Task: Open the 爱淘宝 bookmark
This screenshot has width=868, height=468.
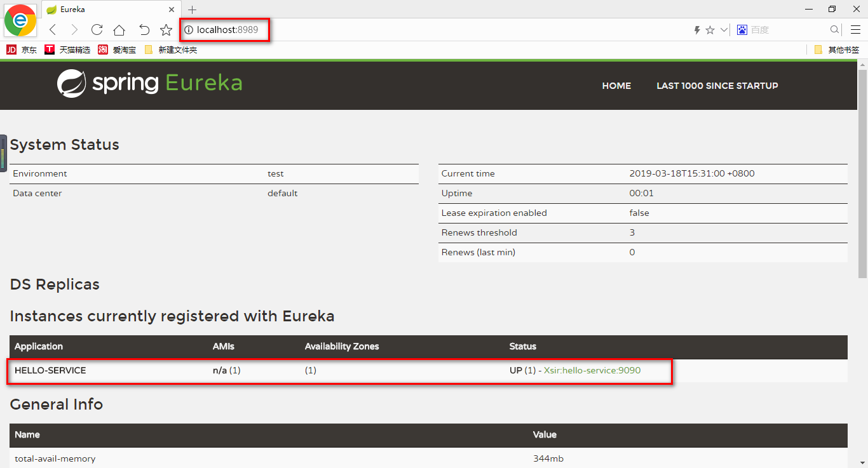Action: point(117,50)
